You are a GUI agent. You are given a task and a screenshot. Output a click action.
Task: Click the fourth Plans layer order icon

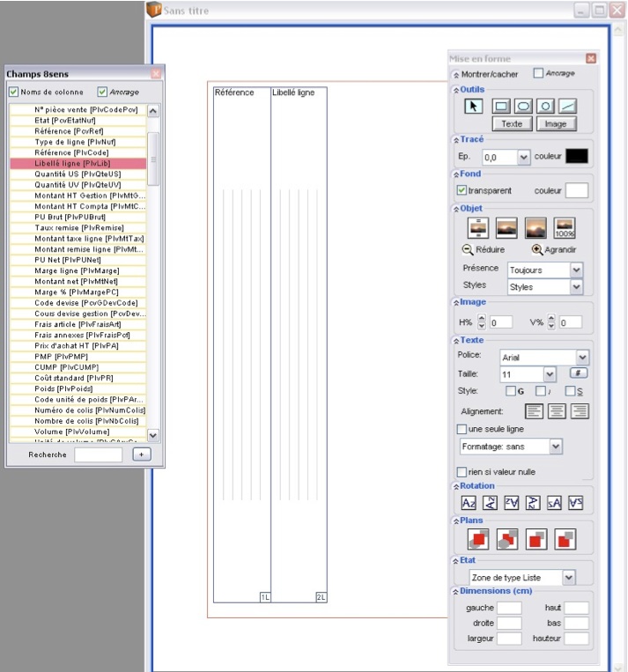(x=565, y=539)
